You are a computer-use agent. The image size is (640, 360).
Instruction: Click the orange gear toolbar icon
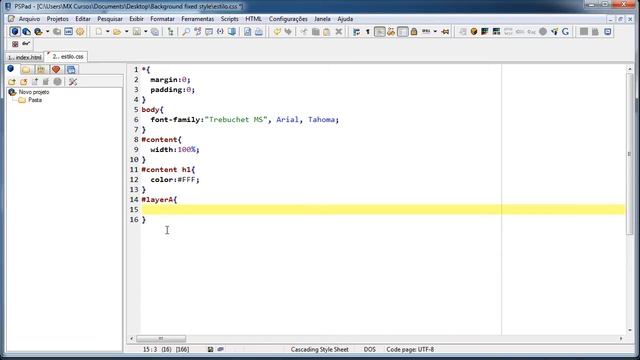[x=80, y=31]
